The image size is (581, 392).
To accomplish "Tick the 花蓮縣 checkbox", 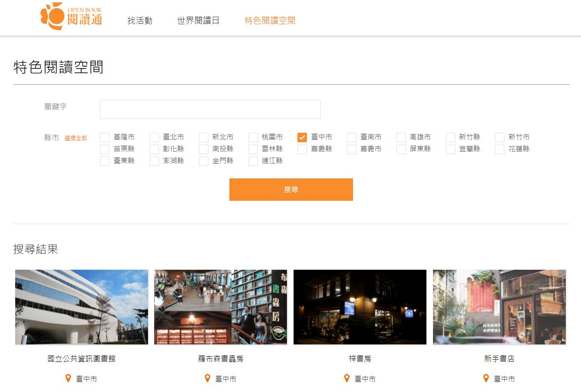I will [500, 149].
